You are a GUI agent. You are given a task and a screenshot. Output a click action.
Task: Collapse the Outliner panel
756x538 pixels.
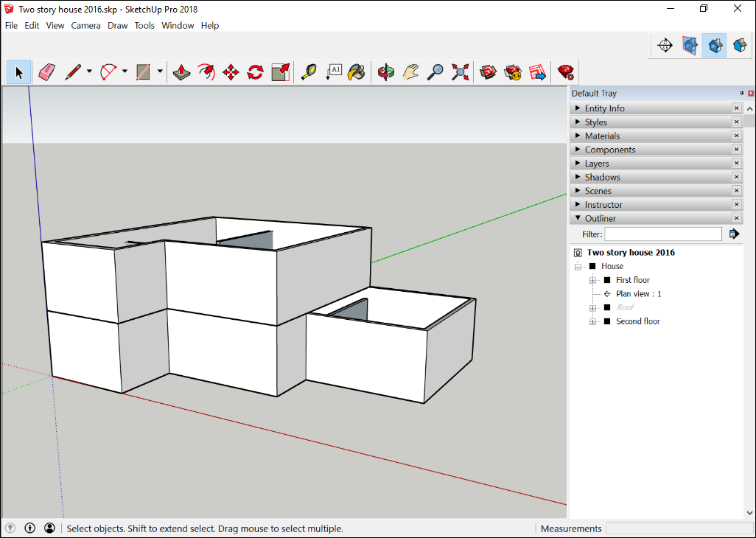tap(578, 218)
